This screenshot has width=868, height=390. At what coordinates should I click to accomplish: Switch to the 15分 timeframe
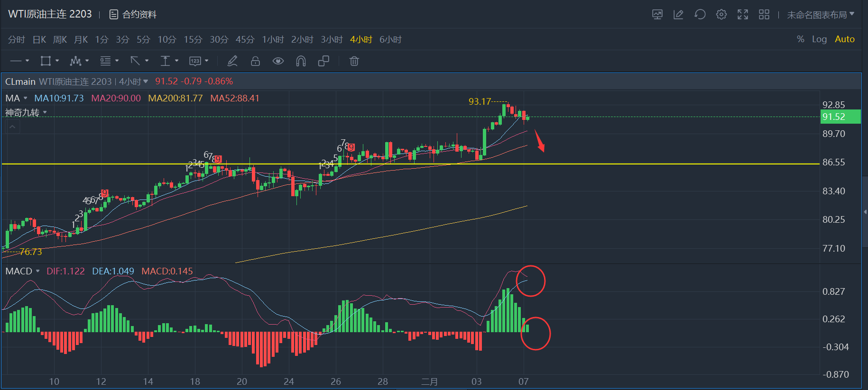pos(193,39)
